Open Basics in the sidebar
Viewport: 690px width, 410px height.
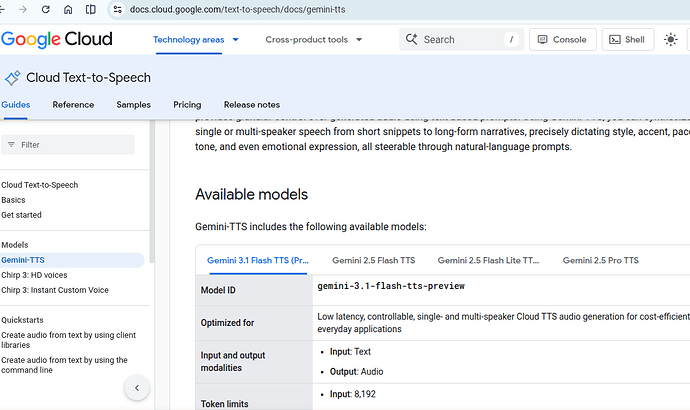pos(13,200)
